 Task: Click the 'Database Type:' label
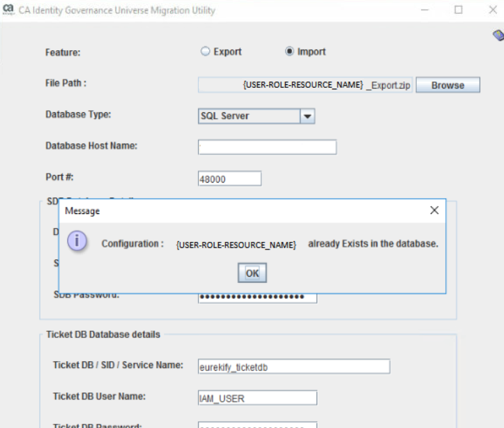[x=78, y=114]
